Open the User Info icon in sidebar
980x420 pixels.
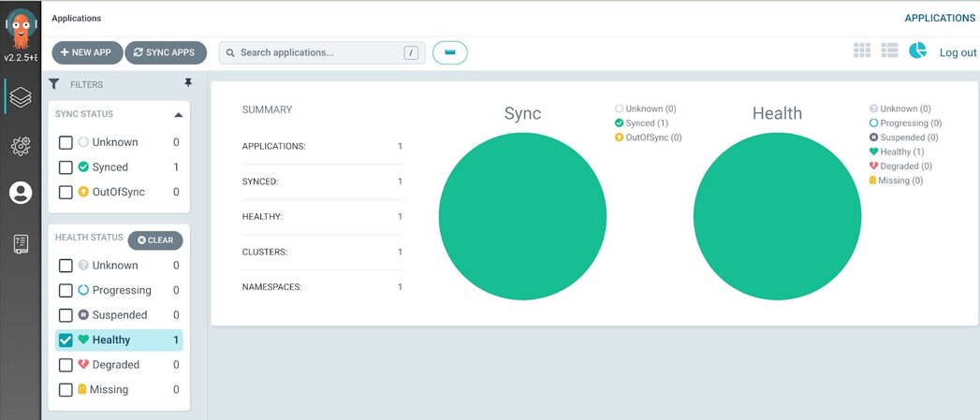pyautogui.click(x=21, y=193)
